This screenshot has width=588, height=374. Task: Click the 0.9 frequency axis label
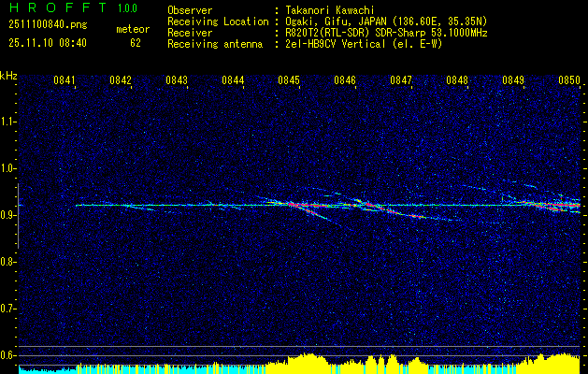click(x=7, y=215)
